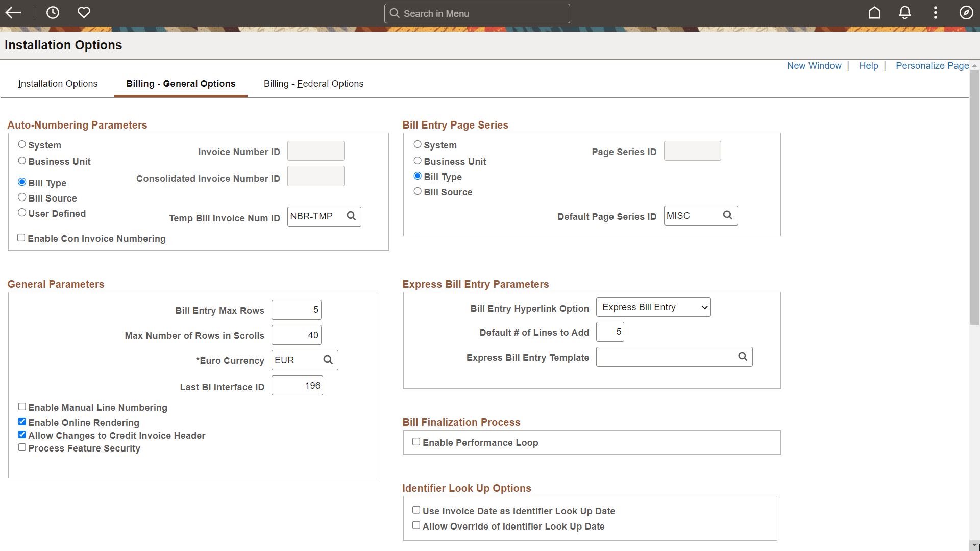
Task: Switch to the Billing - Federal Options tab
Action: click(x=313, y=84)
